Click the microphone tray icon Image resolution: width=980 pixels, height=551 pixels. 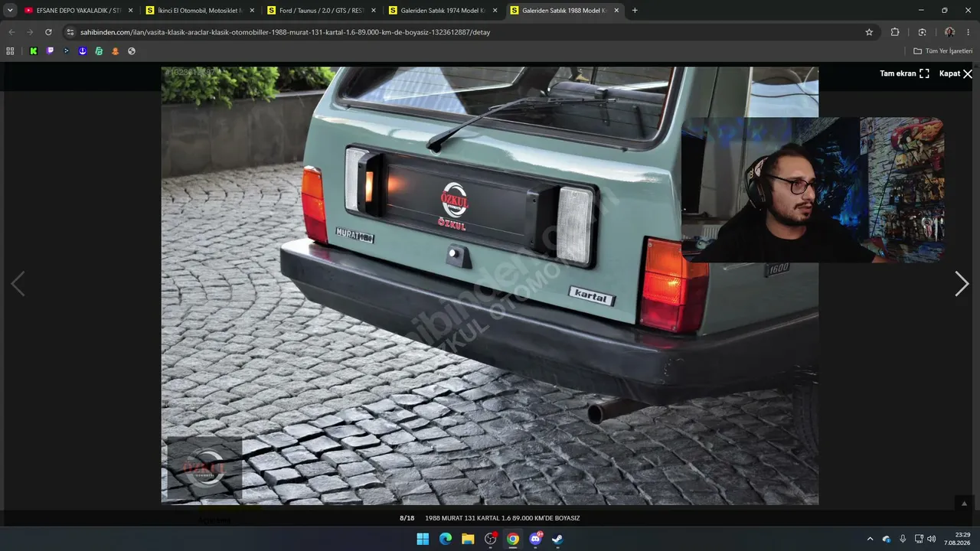pos(903,539)
